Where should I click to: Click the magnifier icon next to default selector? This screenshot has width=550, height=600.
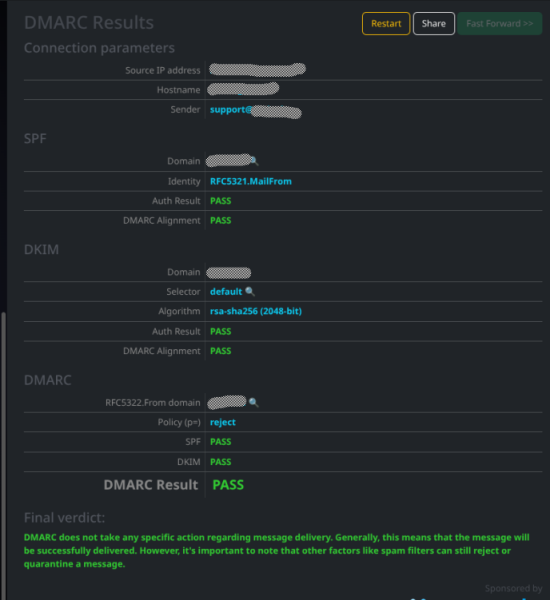pyautogui.click(x=250, y=292)
